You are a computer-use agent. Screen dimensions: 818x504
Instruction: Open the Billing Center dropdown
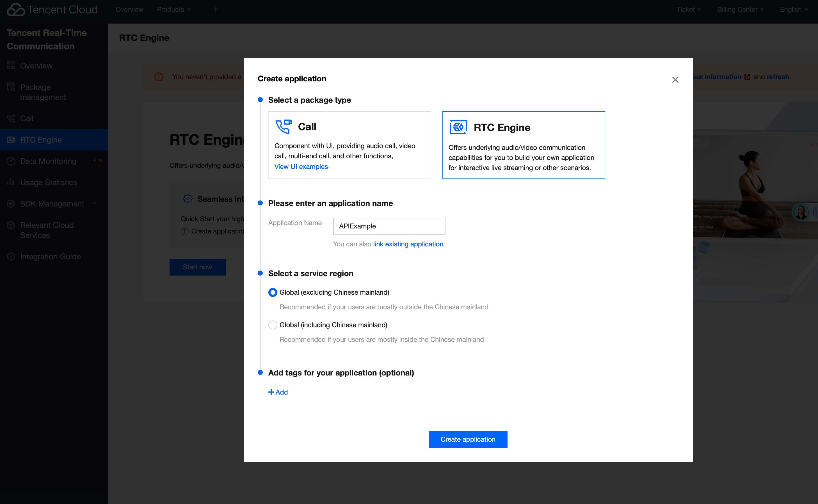(x=740, y=10)
